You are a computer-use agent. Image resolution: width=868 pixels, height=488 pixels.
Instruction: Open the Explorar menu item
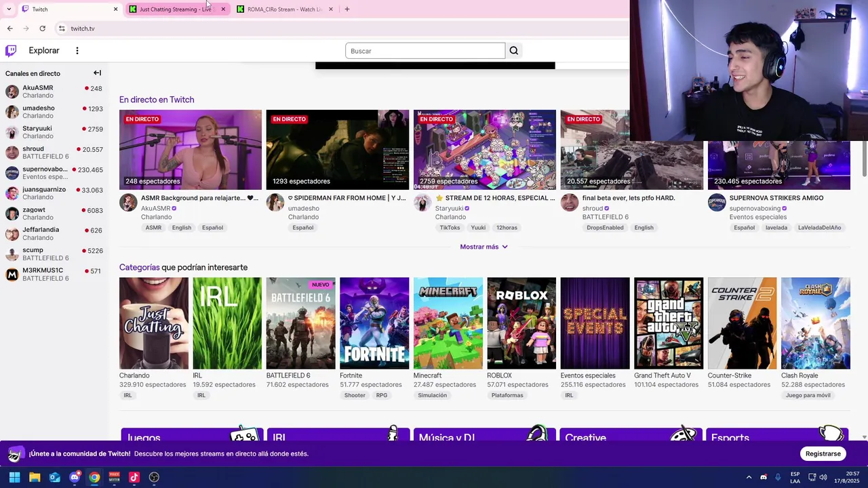tap(44, 51)
